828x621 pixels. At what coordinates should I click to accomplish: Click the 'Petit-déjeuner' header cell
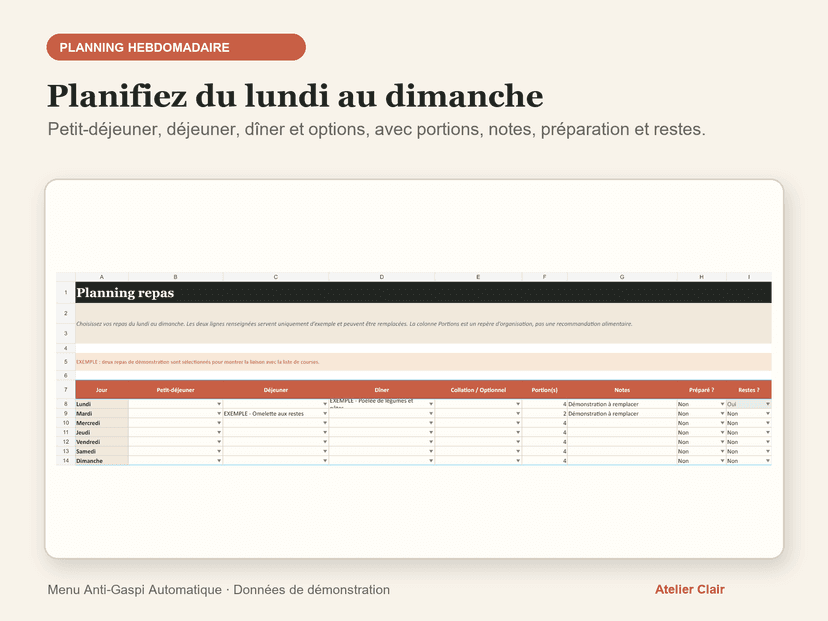point(176,390)
